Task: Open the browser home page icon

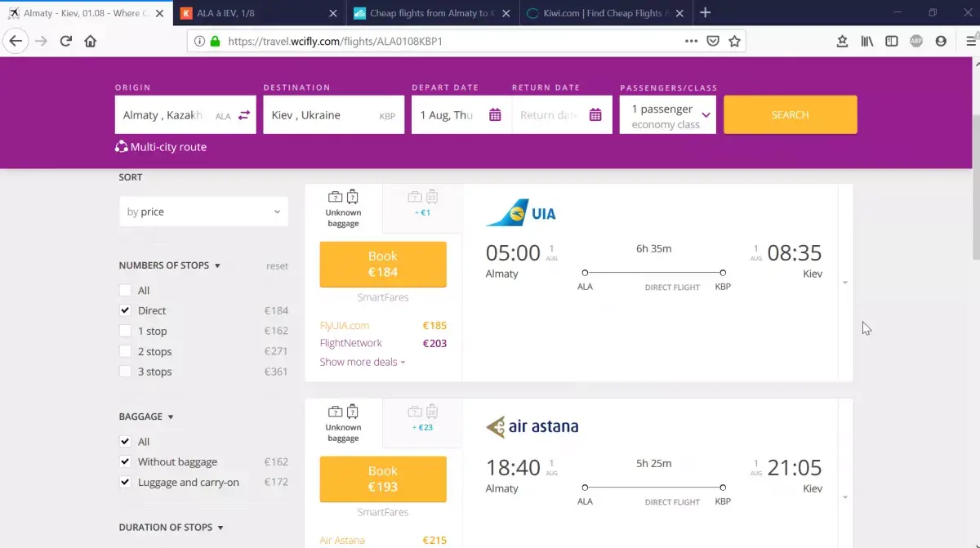Action: click(91, 41)
